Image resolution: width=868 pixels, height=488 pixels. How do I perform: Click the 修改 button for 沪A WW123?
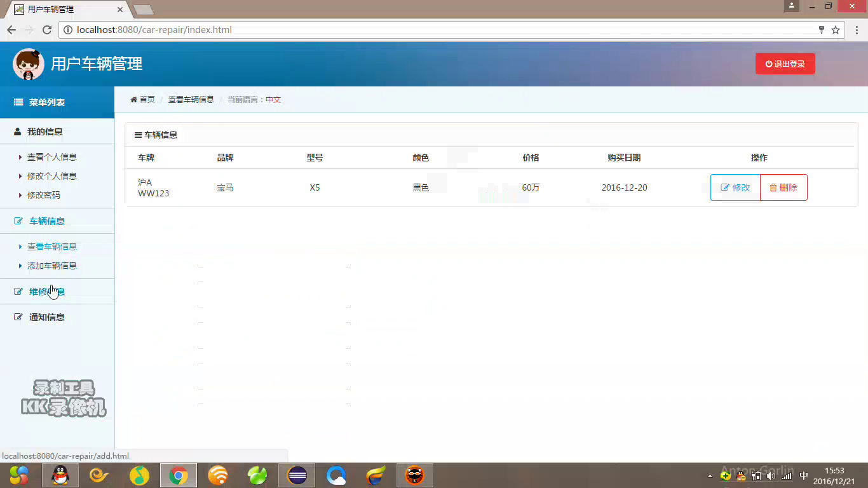(735, 187)
